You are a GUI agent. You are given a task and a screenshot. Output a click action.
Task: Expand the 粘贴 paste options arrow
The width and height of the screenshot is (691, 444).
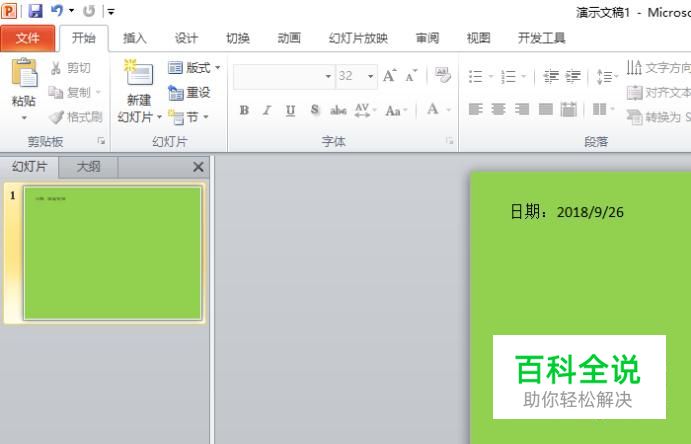24,118
